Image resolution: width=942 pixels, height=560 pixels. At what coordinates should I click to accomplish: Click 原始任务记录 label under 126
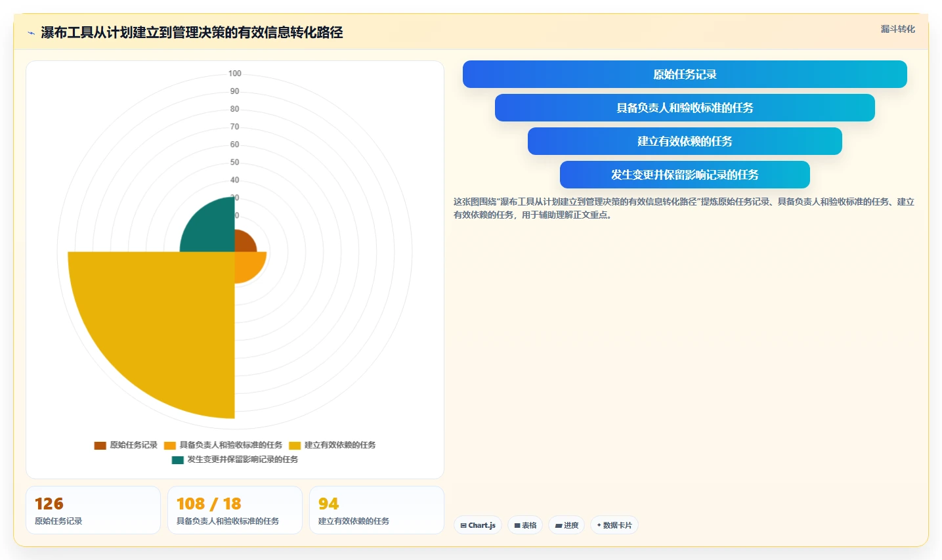(x=58, y=521)
